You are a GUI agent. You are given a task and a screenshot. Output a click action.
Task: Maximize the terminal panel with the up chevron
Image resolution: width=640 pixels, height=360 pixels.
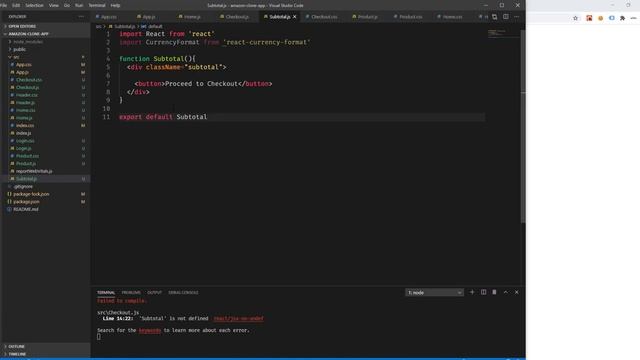[x=506, y=292]
